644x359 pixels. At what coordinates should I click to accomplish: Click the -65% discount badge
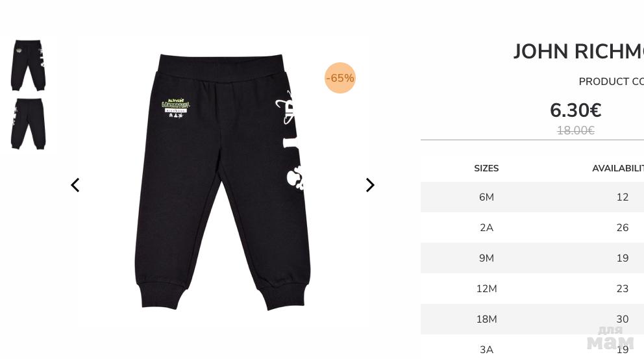(x=340, y=78)
